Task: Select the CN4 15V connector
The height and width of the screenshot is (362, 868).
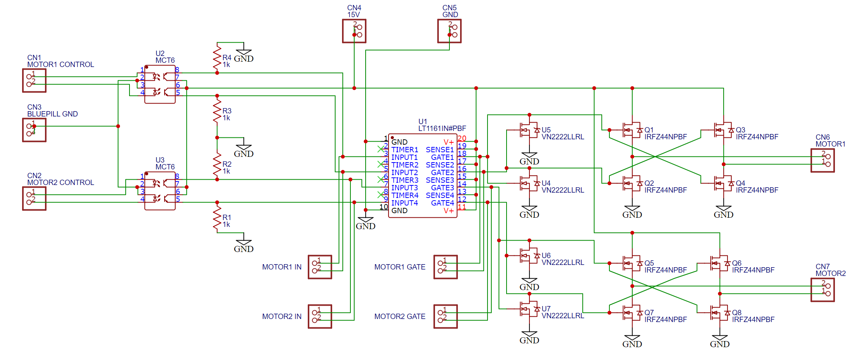Action: pos(354,31)
